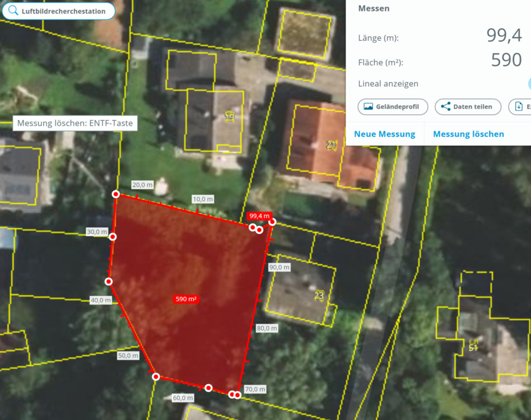Click the vertex at the polygon's bottom-left corner
The width and height of the screenshot is (531, 420).
pyautogui.click(x=156, y=377)
